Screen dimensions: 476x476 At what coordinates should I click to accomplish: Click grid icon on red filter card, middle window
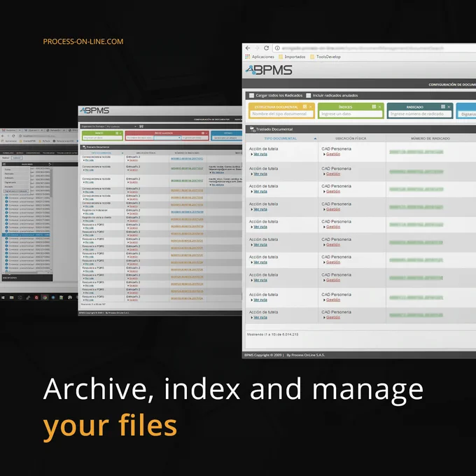(203, 133)
